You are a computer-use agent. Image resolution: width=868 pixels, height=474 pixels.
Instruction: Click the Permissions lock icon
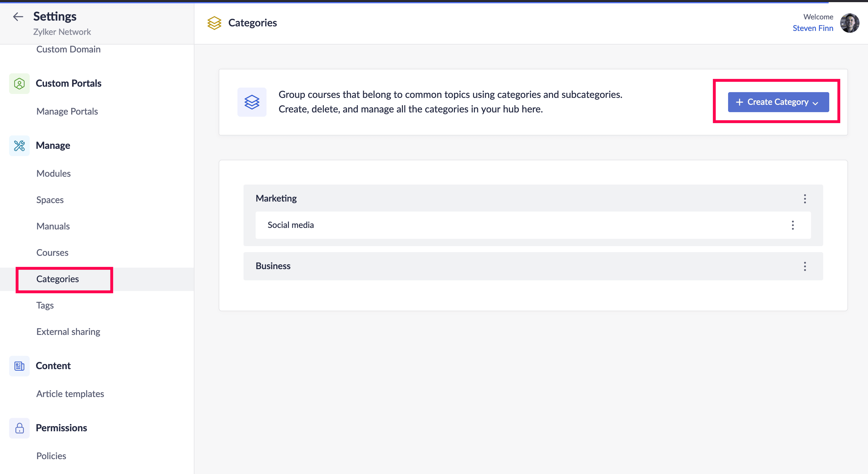pos(19,428)
